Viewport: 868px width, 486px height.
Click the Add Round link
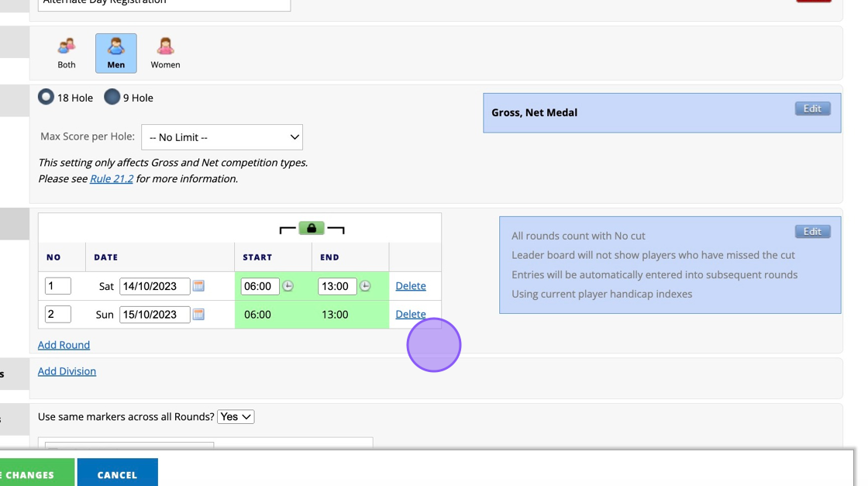point(64,345)
